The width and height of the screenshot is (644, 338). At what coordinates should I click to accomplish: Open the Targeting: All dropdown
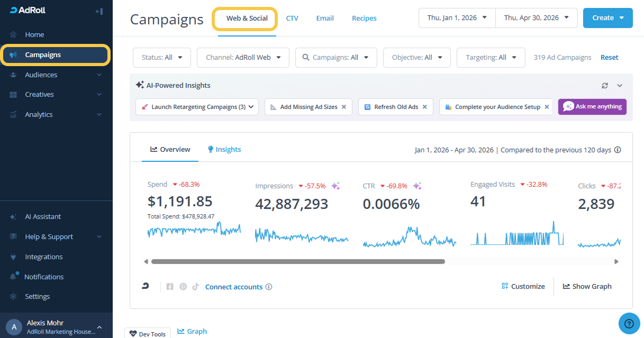(491, 58)
